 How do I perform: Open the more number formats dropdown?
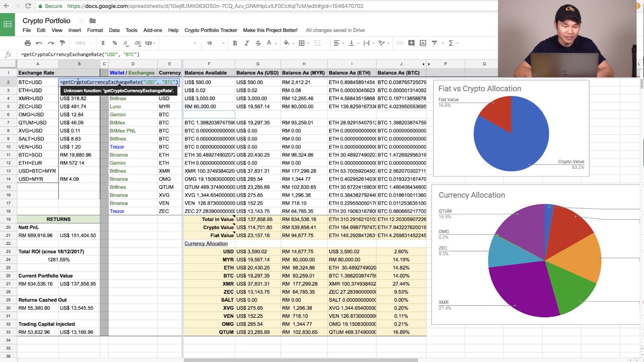coord(150,43)
